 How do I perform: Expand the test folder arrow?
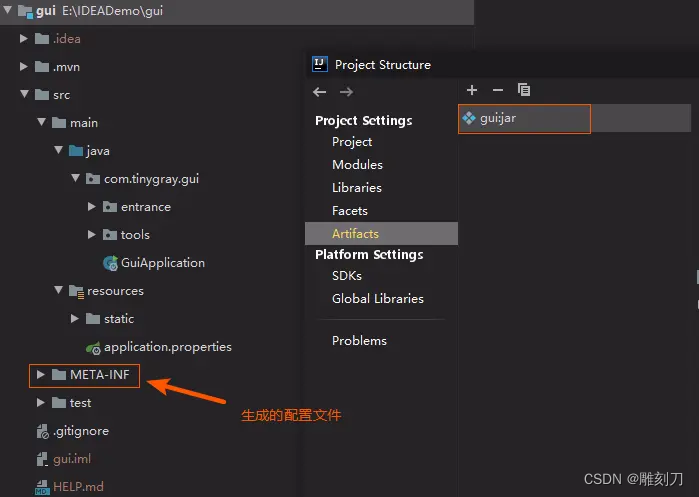[41, 403]
